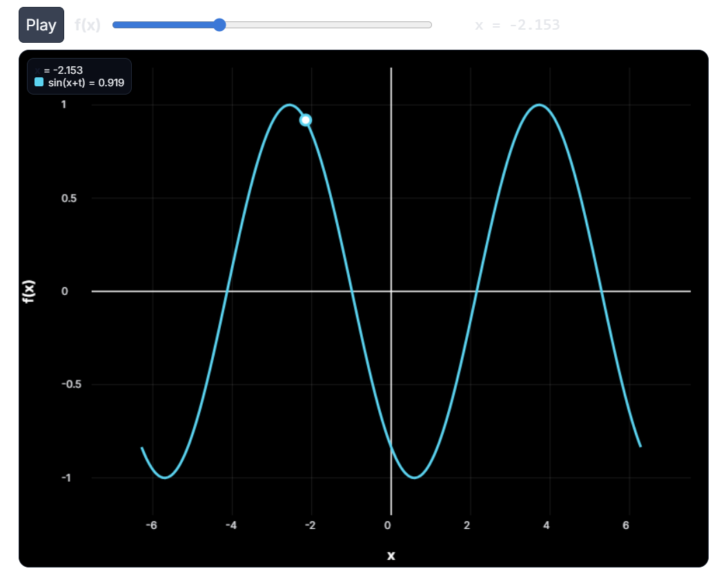Click the white point marker on the sine curve
Viewport: 728px width, 573px height.
pyautogui.click(x=306, y=120)
